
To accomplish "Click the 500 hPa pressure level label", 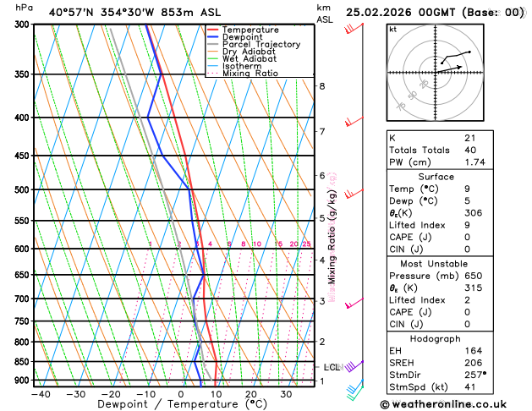I will 22,190.
